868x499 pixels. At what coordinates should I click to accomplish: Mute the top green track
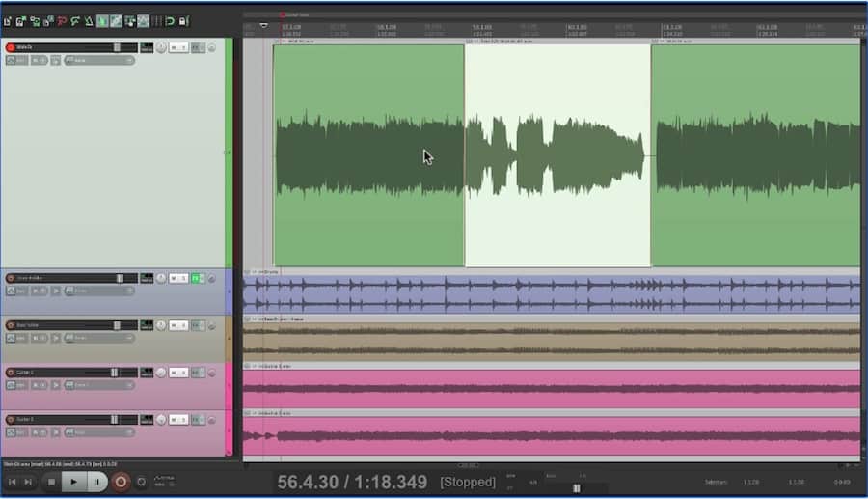pos(174,47)
